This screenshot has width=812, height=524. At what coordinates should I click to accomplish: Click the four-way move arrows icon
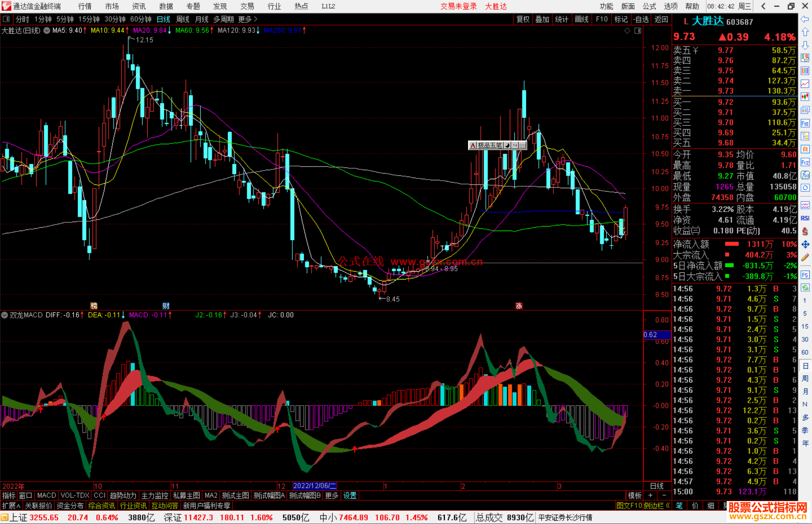click(805, 245)
